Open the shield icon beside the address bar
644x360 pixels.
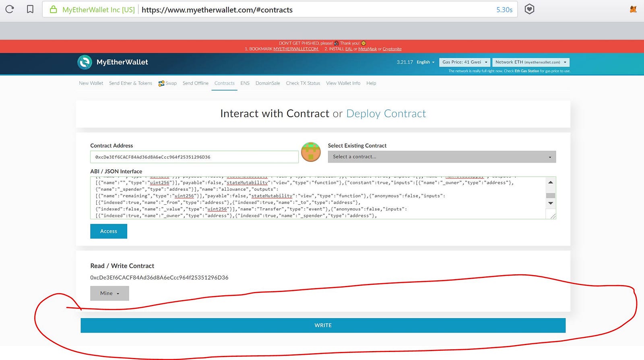point(530,9)
